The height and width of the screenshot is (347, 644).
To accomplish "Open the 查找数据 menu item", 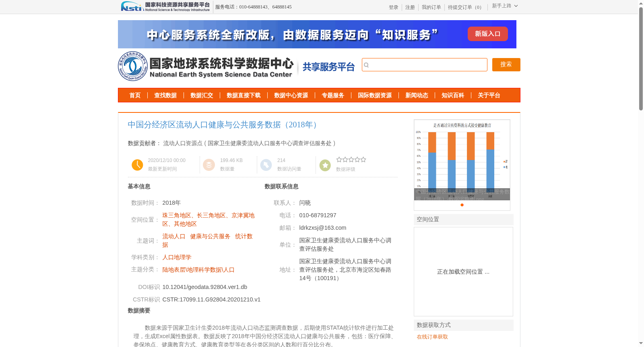I will (x=165, y=95).
